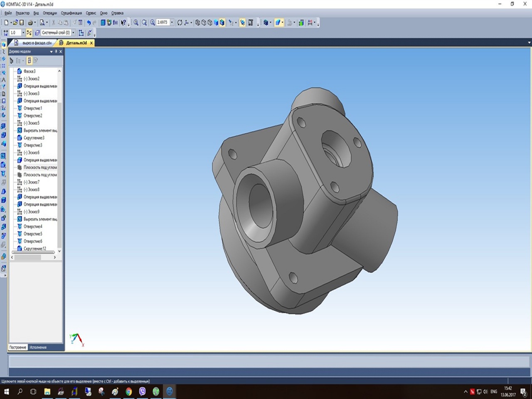Toggle shaded-with-edges display mode
Screen dimensions: 532x399
coord(222,23)
